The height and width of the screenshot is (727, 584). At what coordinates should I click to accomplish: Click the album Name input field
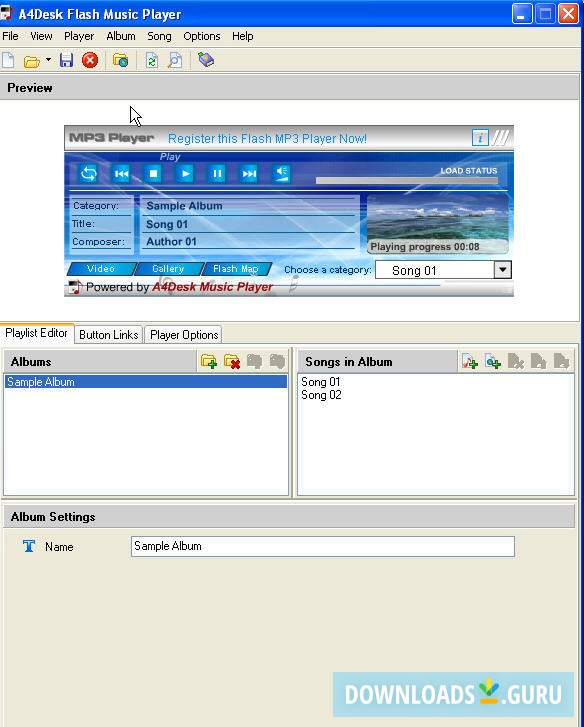(323, 546)
